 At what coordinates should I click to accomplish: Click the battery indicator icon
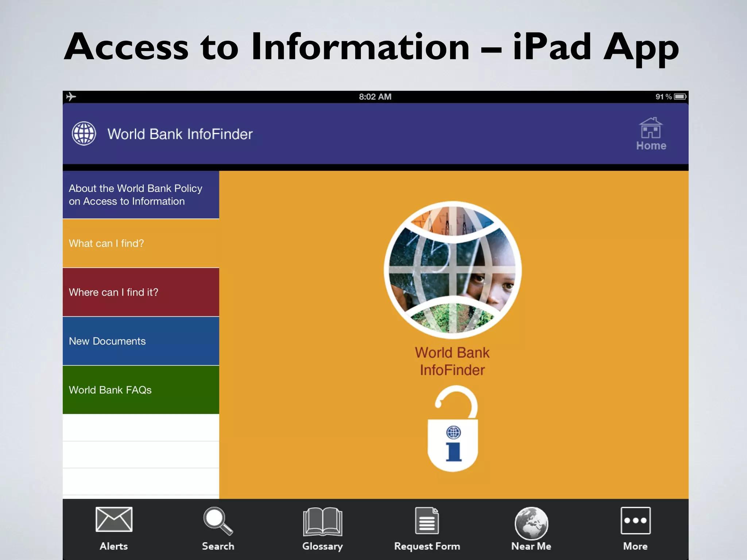(680, 97)
